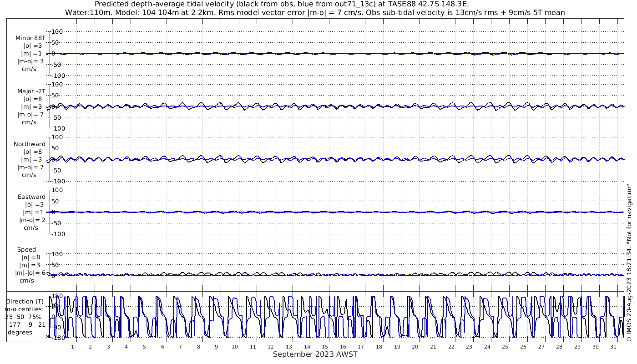Click '|m|-|o|= 6' under Speed
The image size is (637, 364).
[x=30, y=273]
